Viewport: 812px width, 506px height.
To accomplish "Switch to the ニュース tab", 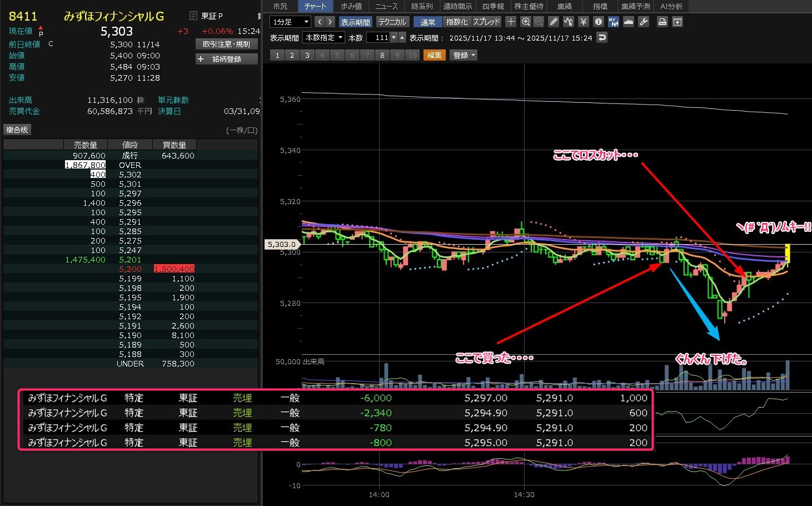I will click(x=386, y=6).
